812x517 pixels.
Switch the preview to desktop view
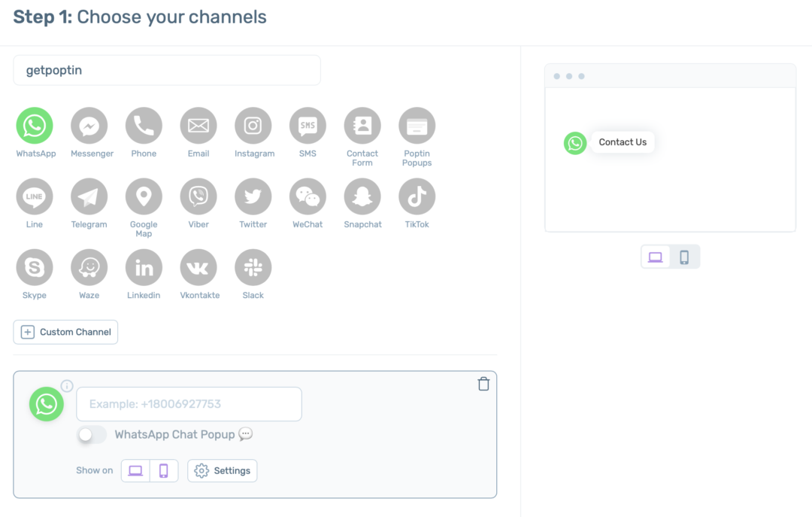point(655,257)
